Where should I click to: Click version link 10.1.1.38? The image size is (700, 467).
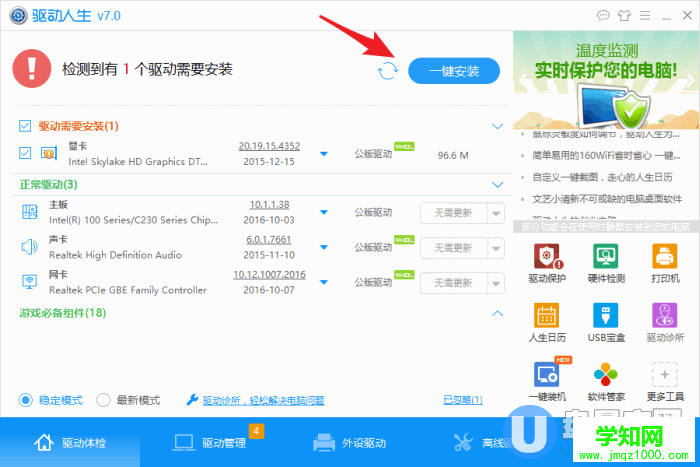coord(269,204)
